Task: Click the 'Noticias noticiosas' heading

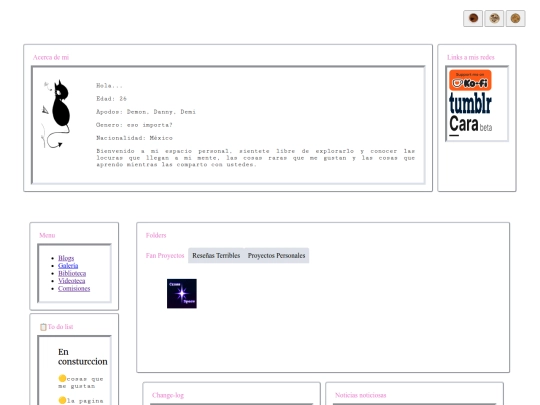Action: tap(361, 395)
